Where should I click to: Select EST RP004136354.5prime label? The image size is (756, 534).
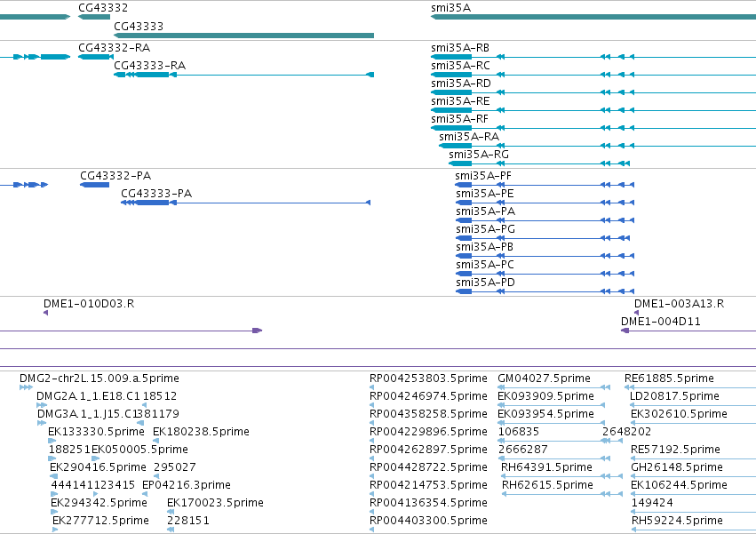click(428, 503)
